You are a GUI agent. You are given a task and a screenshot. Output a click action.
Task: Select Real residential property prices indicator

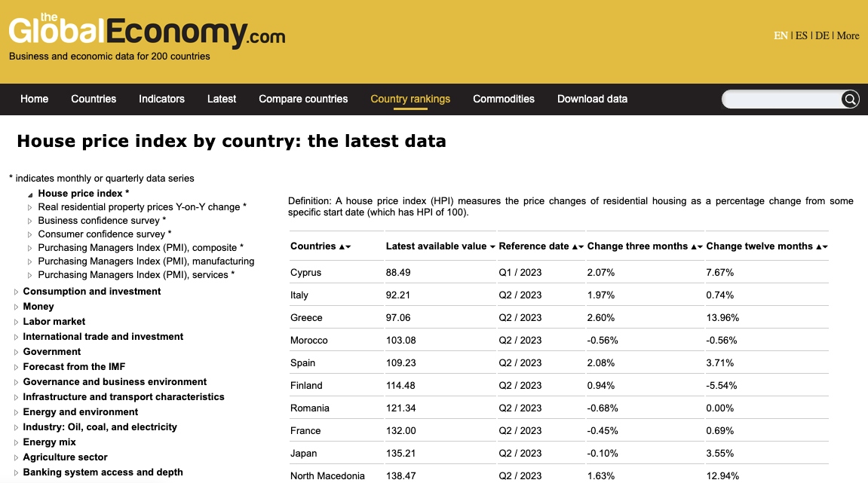click(142, 207)
